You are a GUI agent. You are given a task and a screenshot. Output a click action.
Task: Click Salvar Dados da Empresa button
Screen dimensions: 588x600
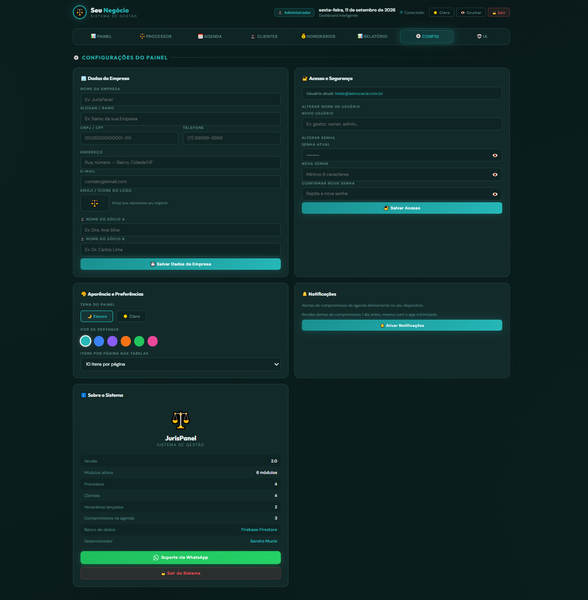tap(181, 264)
